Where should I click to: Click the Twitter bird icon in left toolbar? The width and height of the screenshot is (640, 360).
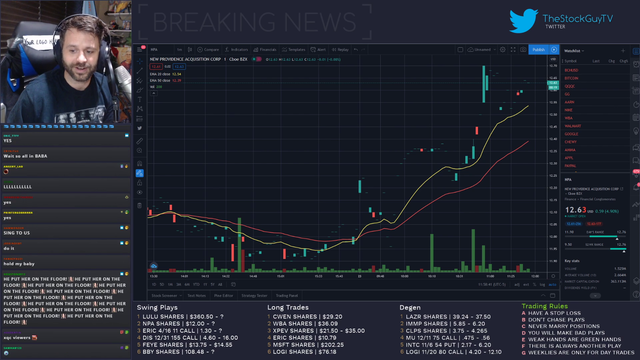tap(140, 128)
